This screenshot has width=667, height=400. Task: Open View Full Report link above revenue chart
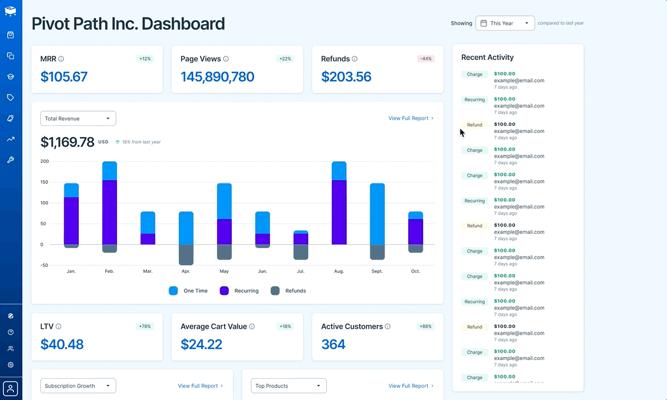(411, 118)
